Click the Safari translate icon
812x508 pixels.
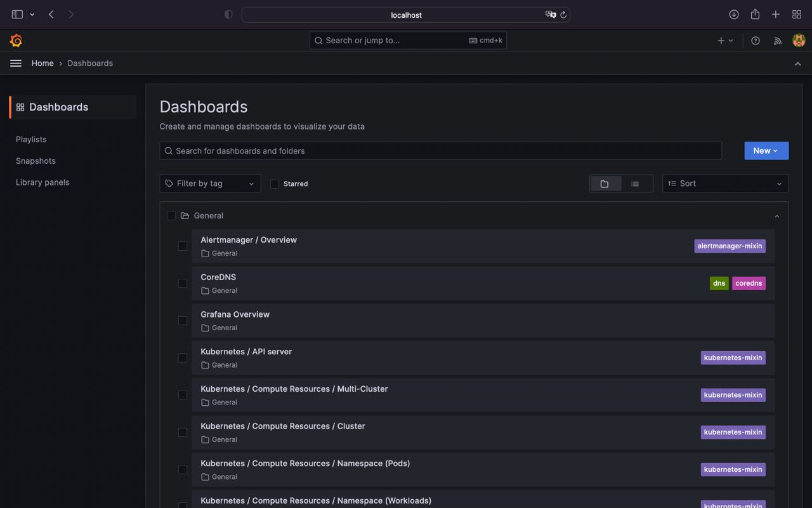[550, 15]
